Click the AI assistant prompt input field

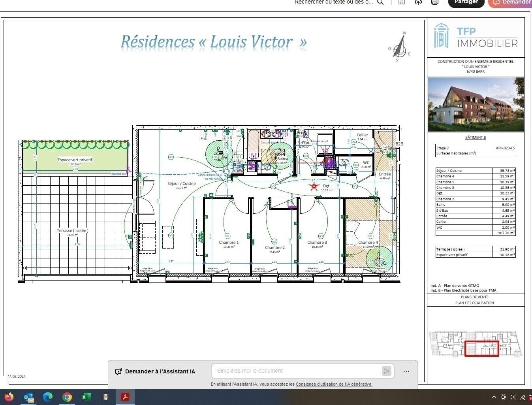coord(296,371)
